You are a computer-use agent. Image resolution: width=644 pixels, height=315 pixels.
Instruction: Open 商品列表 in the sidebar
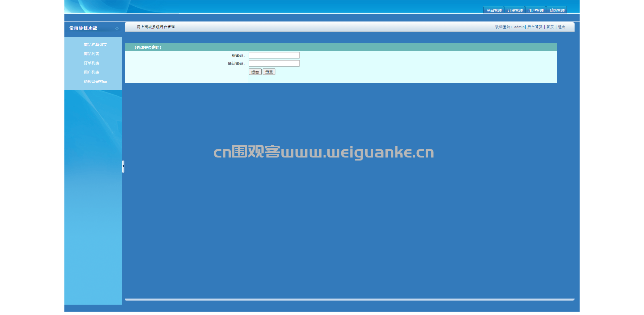91,54
